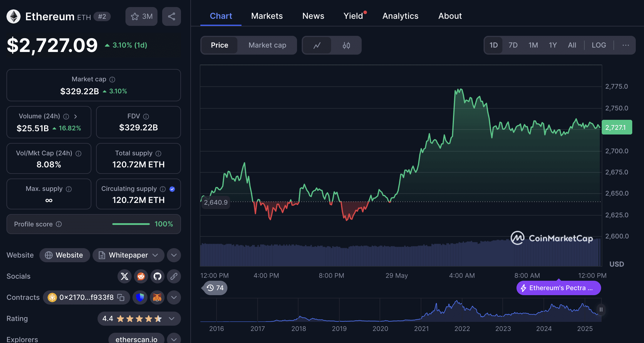Click the #2 rank badge
Viewport: 644px width, 343px height.
point(102,16)
